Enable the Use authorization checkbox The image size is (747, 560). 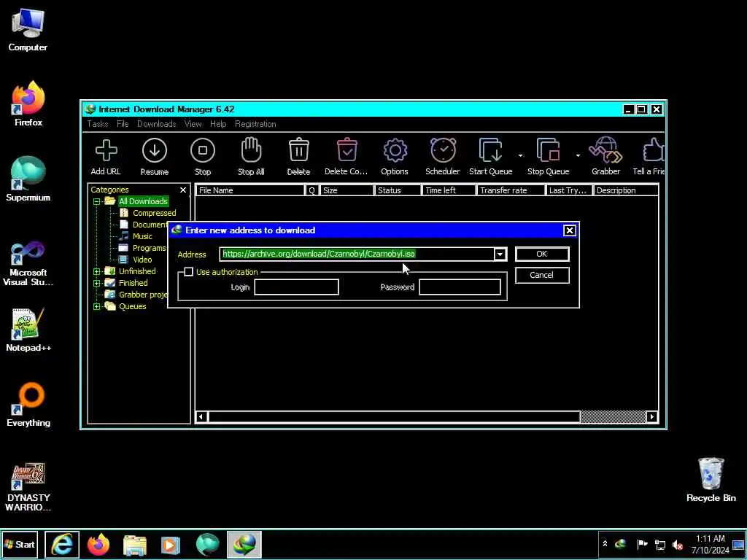coord(189,272)
